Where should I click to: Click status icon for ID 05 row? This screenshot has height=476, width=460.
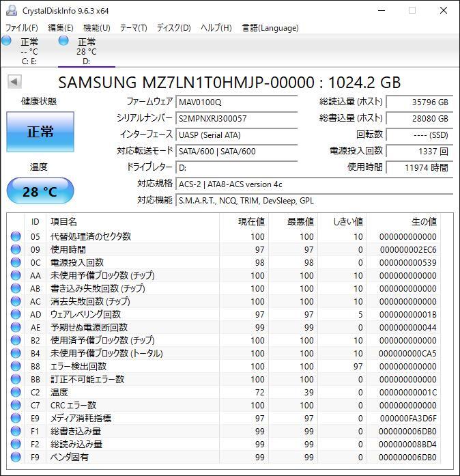(16, 236)
